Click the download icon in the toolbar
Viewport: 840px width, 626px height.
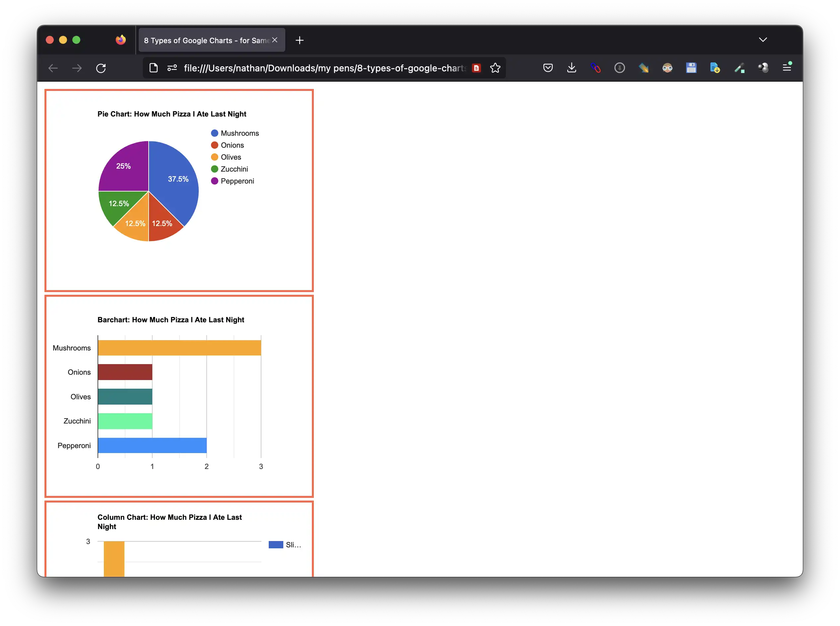(572, 68)
